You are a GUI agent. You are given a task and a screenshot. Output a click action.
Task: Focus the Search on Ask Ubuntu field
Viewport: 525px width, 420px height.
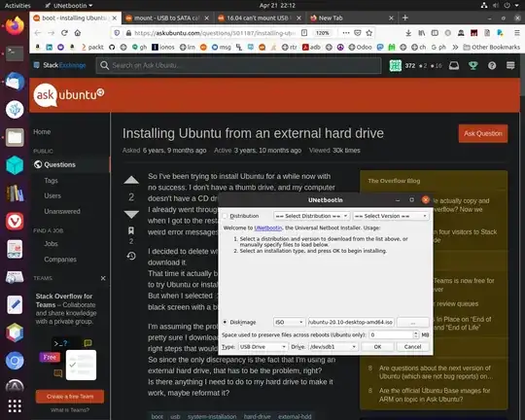[239, 65]
